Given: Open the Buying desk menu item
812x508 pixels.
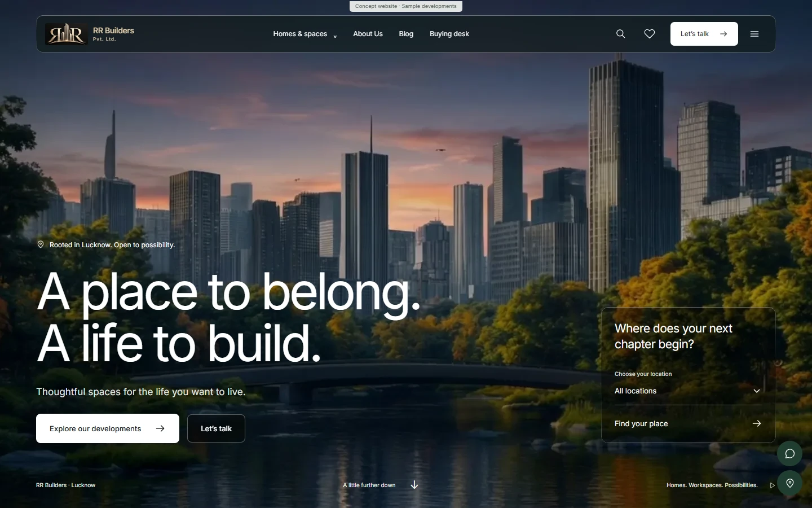Looking at the screenshot, I should [x=449, y=34].
